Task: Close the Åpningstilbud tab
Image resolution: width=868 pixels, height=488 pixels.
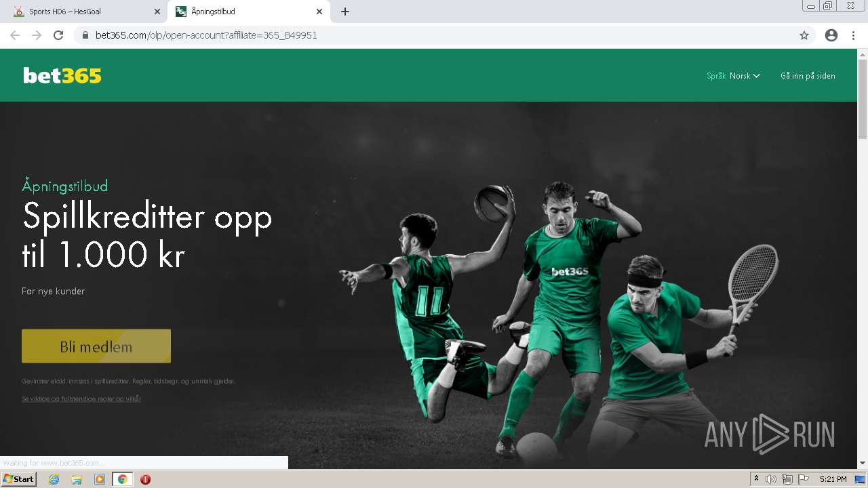Action: [319, 12]
